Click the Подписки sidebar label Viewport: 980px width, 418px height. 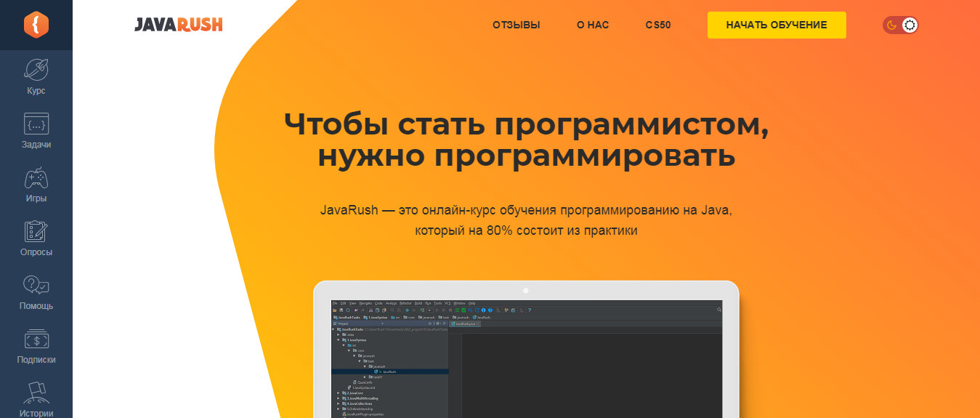36,360
